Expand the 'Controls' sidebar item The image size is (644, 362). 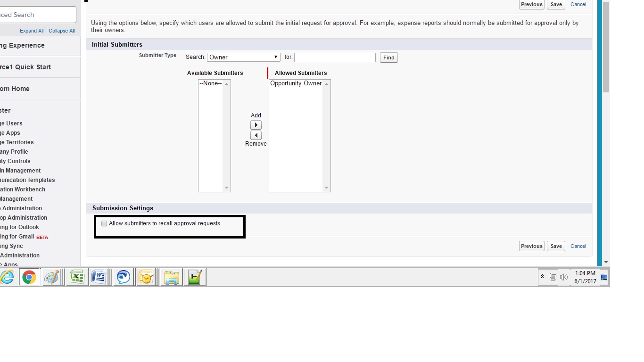click(x=15, y=161)
